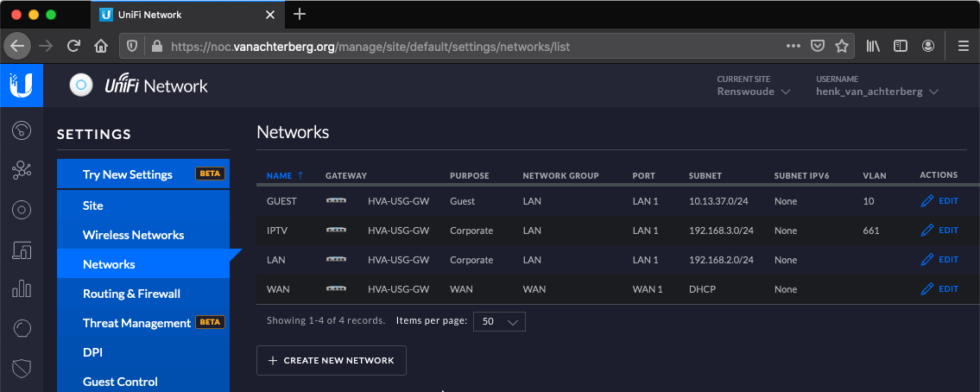Click the gateway device icon in LAN row
980x392 pixels.
336,259
